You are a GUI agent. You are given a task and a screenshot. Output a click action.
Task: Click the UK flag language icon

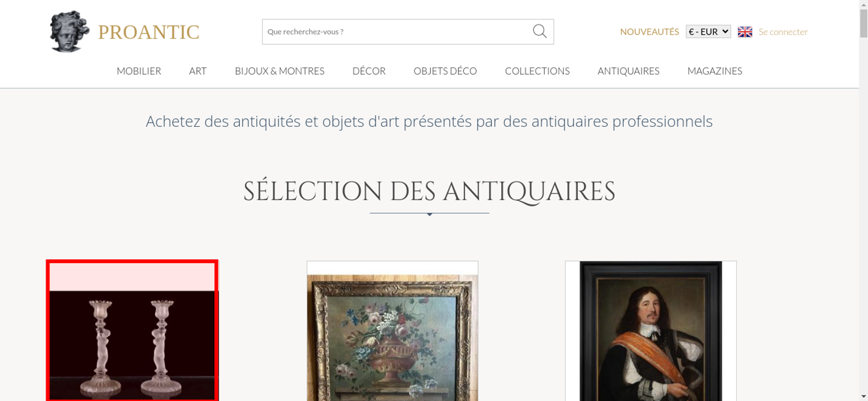click(x=745, y=32)
